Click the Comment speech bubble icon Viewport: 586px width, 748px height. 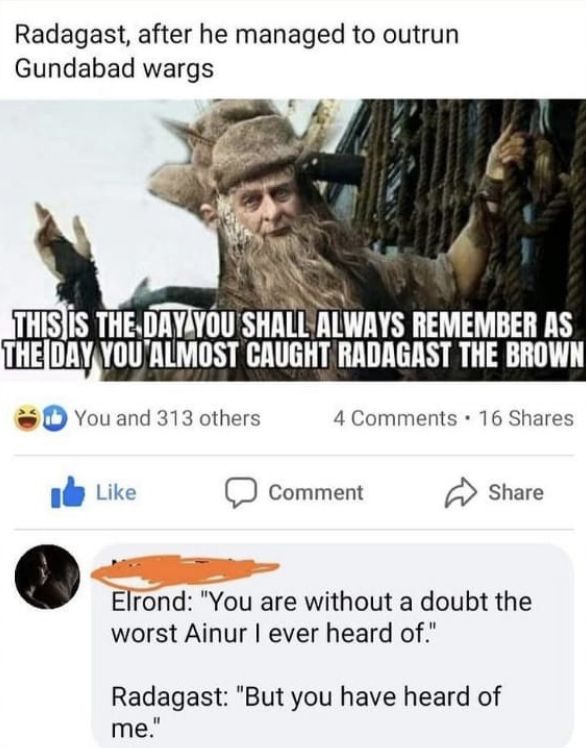click(x=241, y=494)
